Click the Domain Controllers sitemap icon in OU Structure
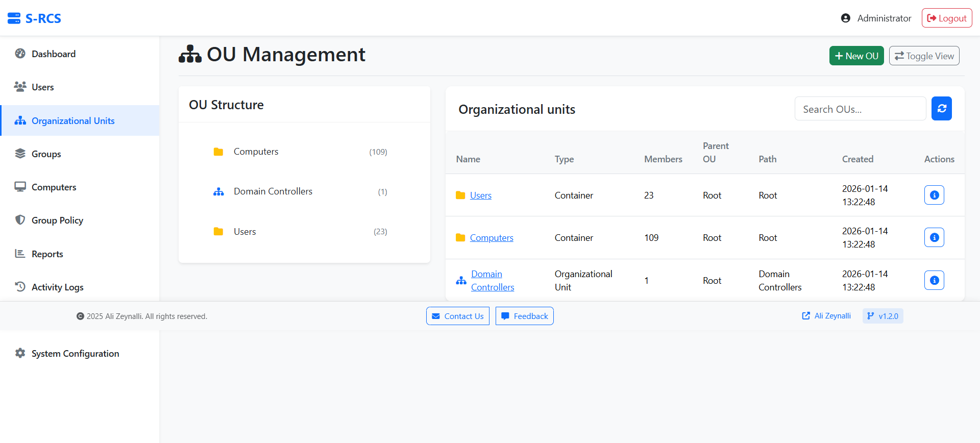 point(218,191)
